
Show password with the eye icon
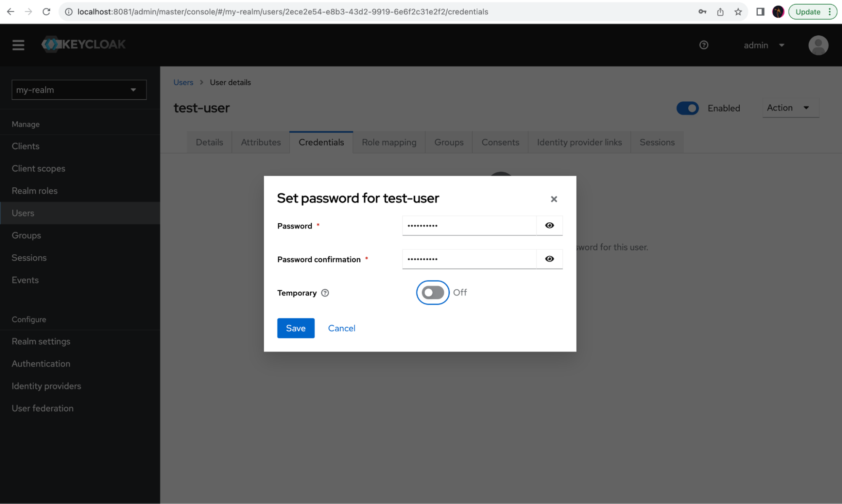(549, 226)
